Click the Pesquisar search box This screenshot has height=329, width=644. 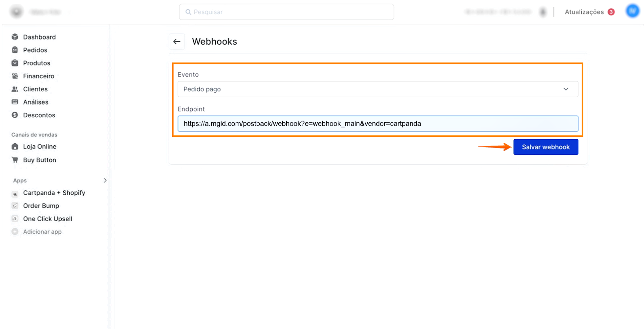tap(286, 12)
